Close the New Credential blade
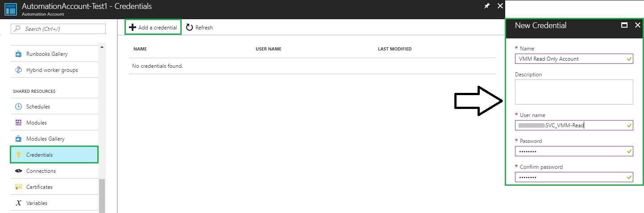The width and height of the screenshot is (644, 213). pyautogui.click(x=637, y=25)
